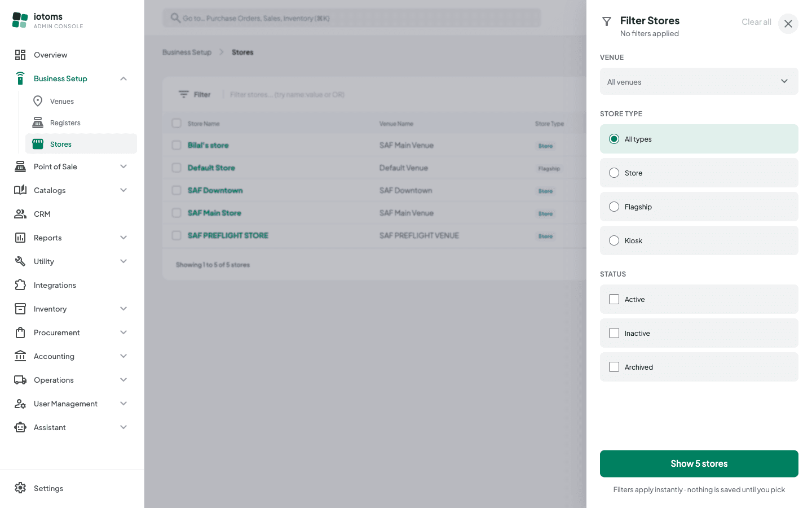Open the SAF Main Store link
This screenshot has width=812, height=508.
pyautogui.click(x=214, y=213)
